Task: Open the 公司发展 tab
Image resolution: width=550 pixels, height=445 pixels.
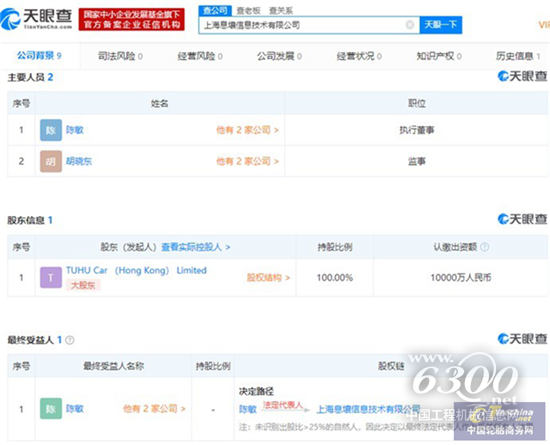Action: (279, 56)
